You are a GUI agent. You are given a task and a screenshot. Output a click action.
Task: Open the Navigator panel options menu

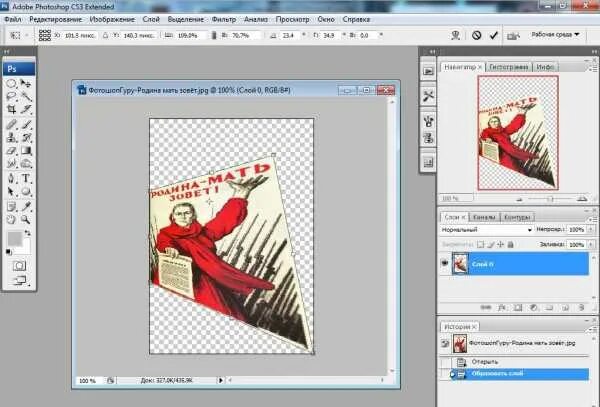592,68
